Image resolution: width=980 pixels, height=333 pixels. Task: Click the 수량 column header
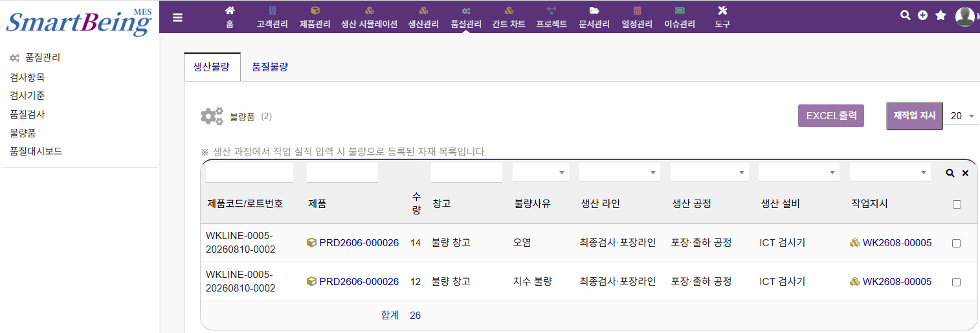[417, 204]
